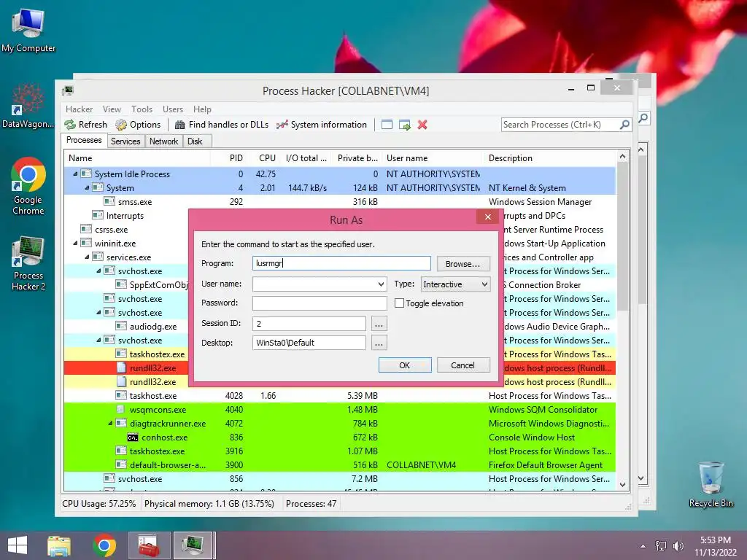Image resolution: width=747 pixels, height=560 pixels.
Task: Collapse the System process node
Action: 87,187
